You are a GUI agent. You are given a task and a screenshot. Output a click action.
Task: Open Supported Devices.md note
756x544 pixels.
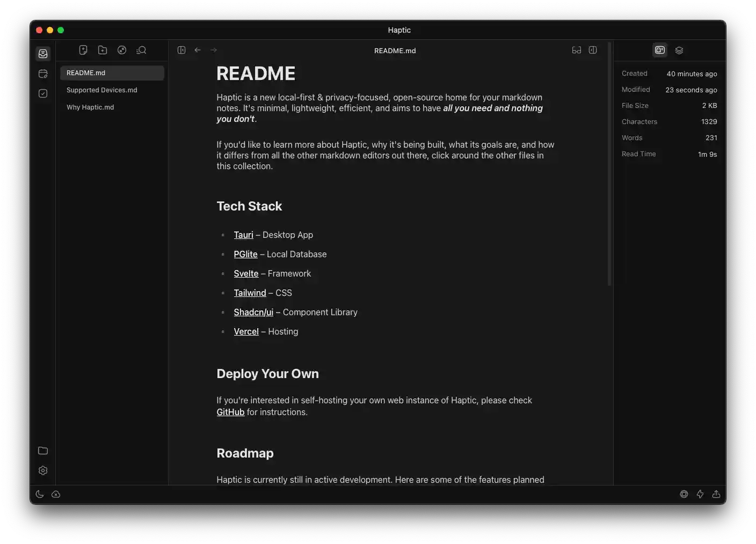pos(112,90)
